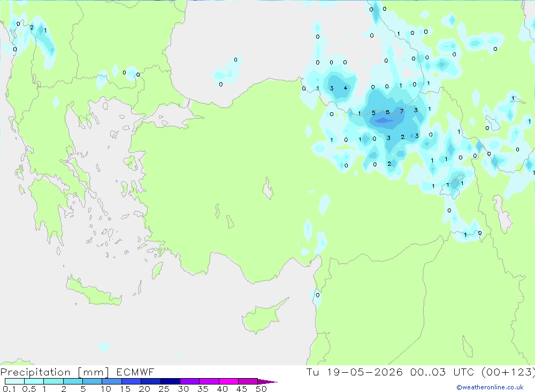Click the '50' legend scale label
The height and width of the screenshot is (392, 535).
click(x=261, y=389)
